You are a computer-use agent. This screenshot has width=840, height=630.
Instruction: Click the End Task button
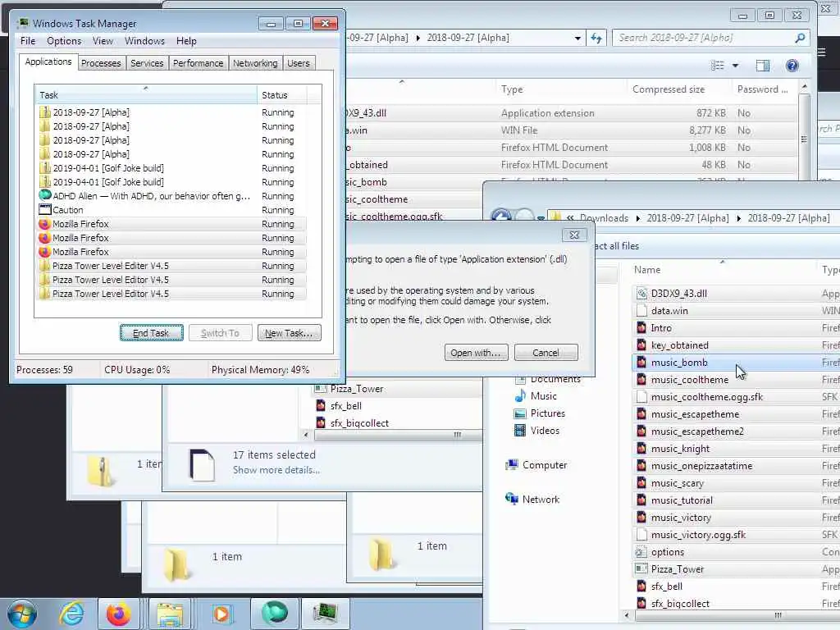point(152,333)
